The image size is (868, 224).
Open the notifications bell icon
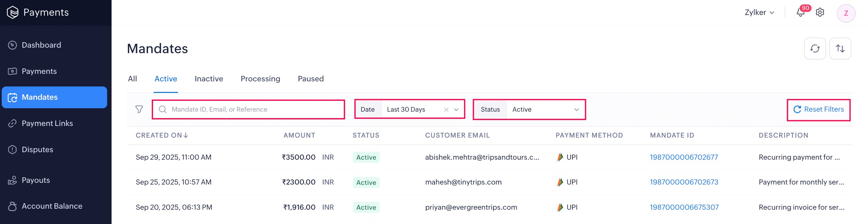[x=800, y=13]
